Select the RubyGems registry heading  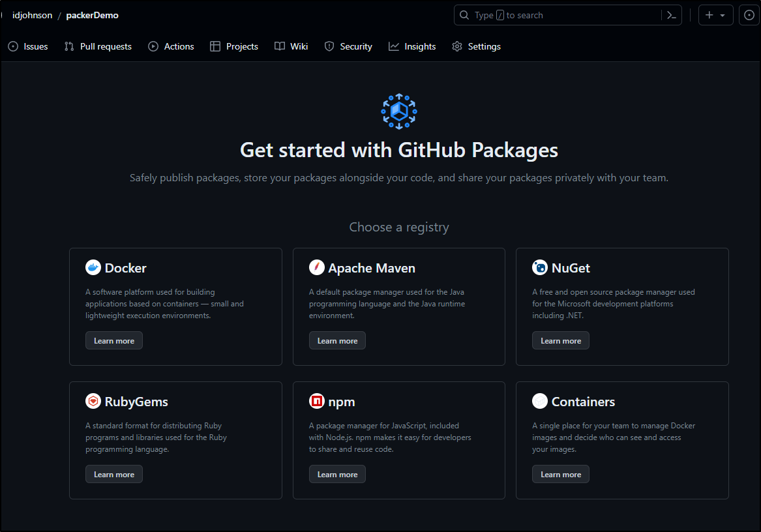[x=136, y=402]
